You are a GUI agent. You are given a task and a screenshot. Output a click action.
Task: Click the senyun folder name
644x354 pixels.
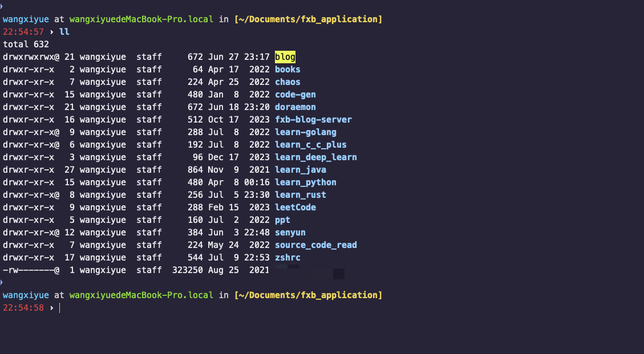point(290,233)
